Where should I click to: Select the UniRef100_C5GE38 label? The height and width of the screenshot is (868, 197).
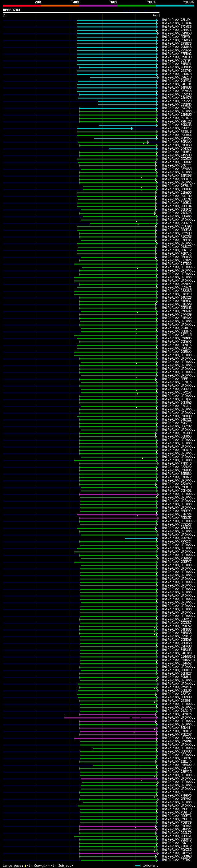coord(176,230)
